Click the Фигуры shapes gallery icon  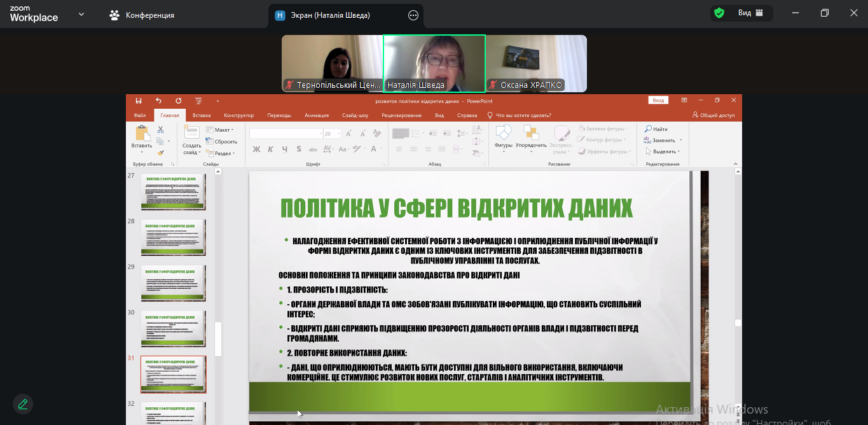point(503,137)
